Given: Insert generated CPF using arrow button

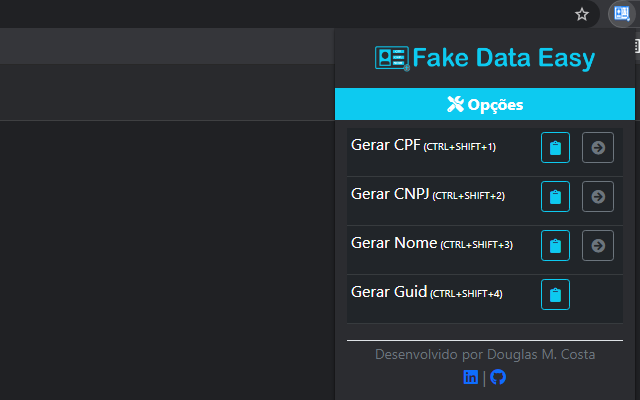Looking at the screenshot, I should 598,147.
